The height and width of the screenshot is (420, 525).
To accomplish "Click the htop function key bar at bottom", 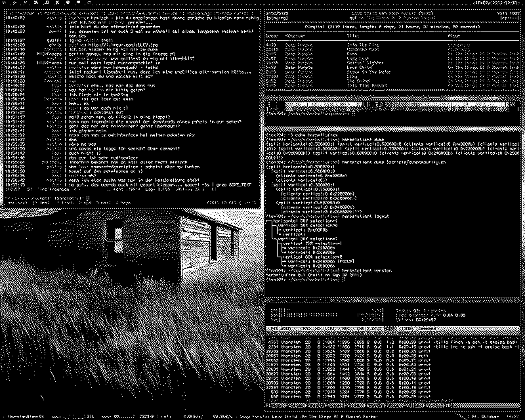I will [x=392, y=406].
